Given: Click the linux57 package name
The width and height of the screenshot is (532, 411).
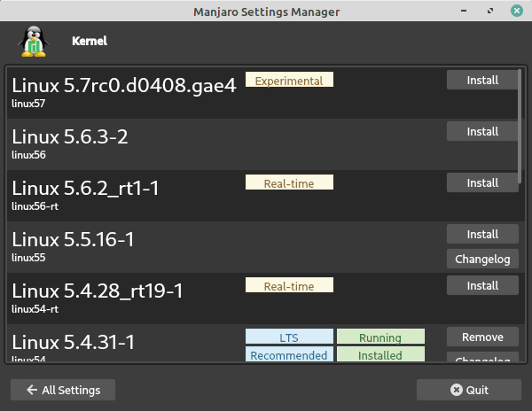Looking at the screenshot, I should (28, 104).
